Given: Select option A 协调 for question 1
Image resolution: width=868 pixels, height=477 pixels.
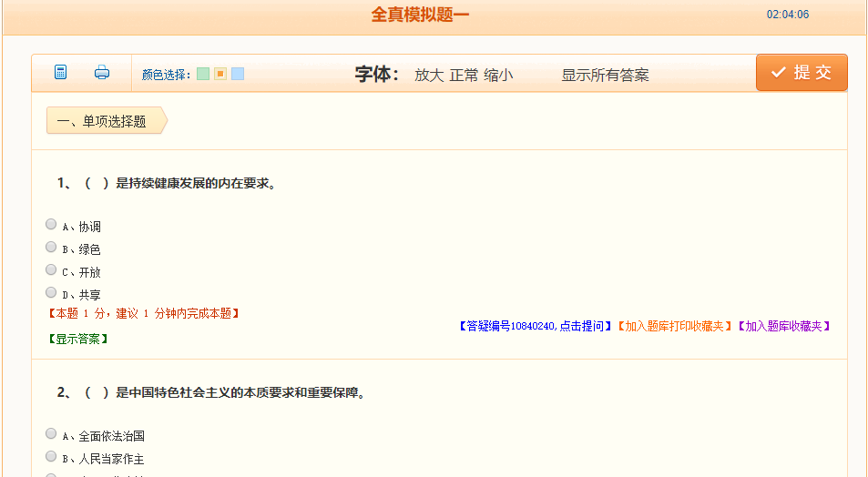Looking at the screenshot, I should click(51, 224).
